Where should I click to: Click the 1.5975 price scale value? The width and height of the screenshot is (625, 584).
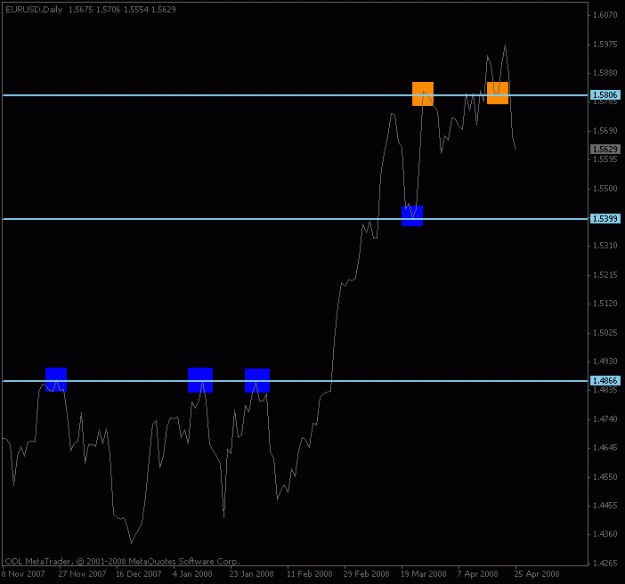(605, 44)
